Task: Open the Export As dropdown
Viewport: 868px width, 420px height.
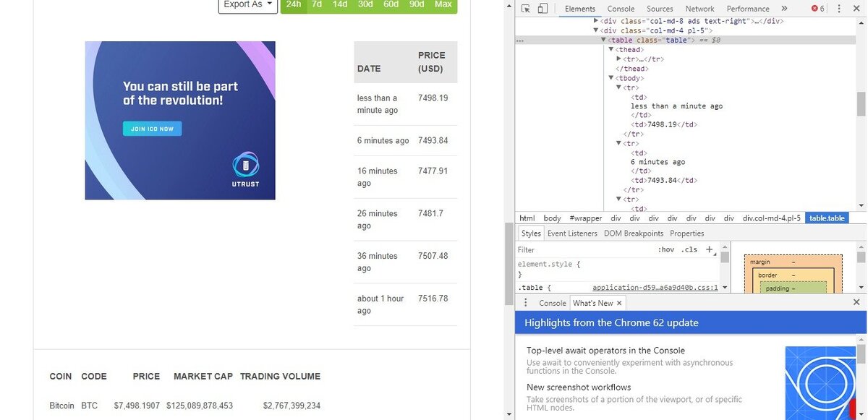Action: [x=248, y=4]
